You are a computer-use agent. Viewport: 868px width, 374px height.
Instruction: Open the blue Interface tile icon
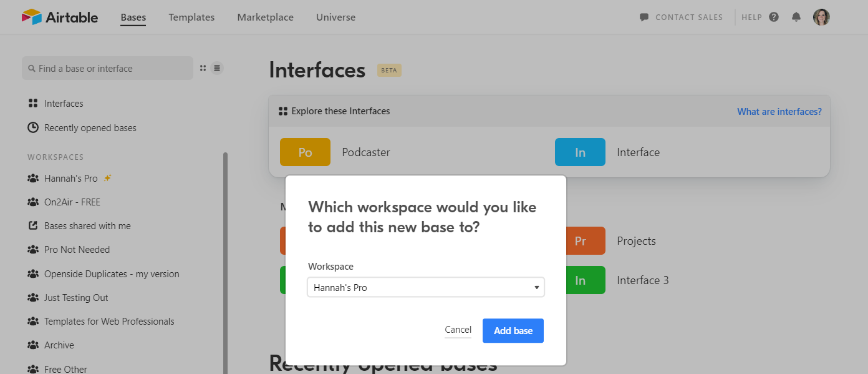(x=580, y=152)
